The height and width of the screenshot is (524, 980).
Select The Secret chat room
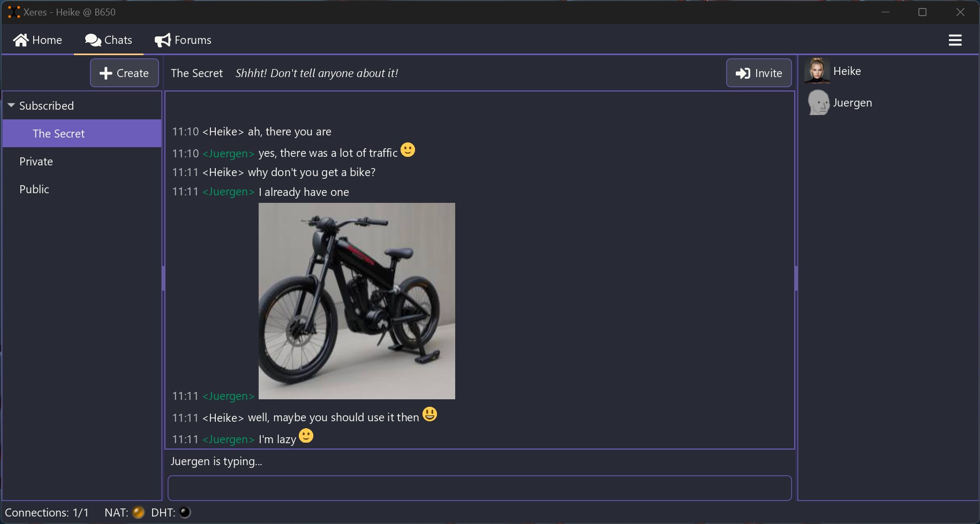click(x=82, y=133)
